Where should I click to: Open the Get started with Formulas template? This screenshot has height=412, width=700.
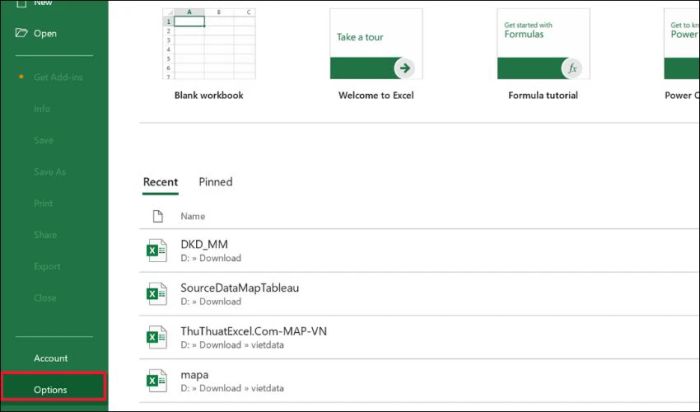pyautogui.click(x=543, y=44)
